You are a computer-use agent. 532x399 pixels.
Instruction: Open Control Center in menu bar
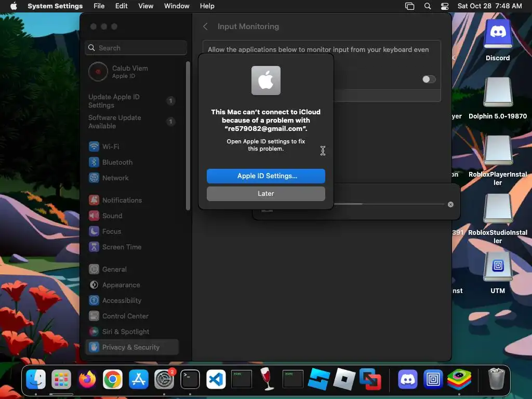[445, 6]
